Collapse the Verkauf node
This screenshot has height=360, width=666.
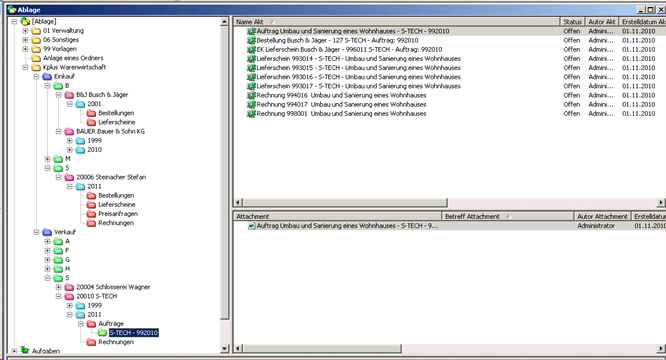[x=36, y=232]
